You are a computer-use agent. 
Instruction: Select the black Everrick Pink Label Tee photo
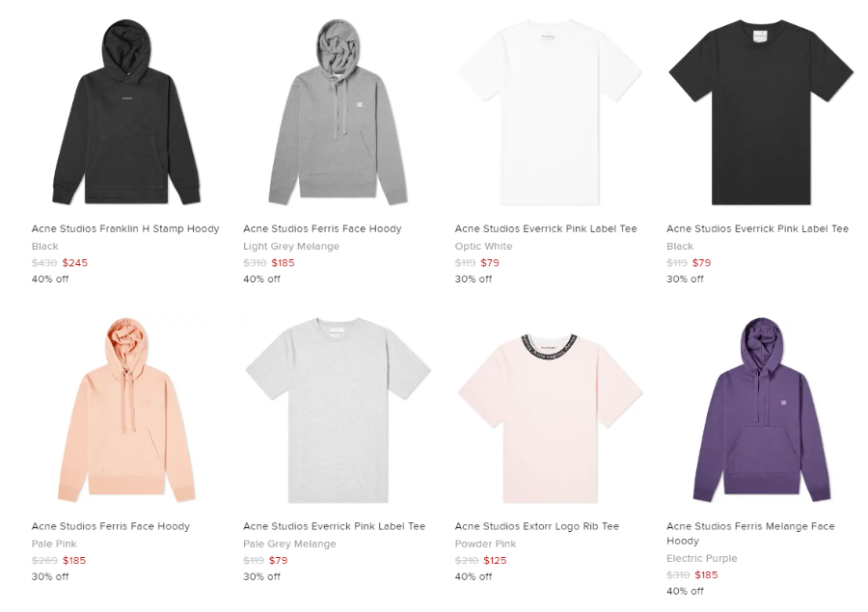[x=761, y=113]
